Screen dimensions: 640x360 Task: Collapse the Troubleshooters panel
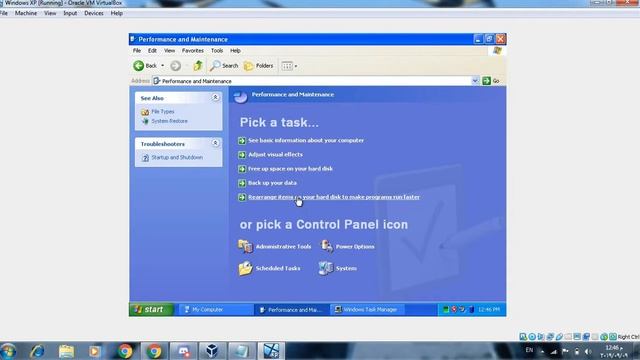[215, 143]
